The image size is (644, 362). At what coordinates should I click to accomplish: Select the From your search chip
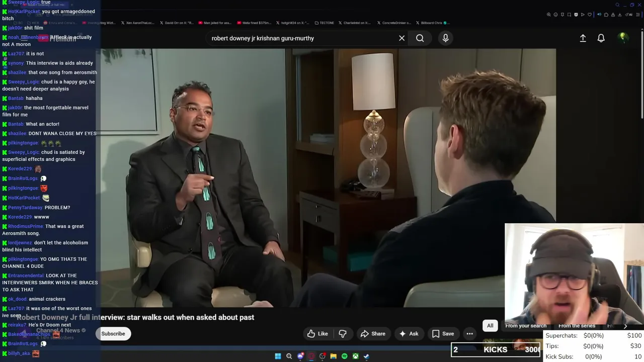[526, 326]
